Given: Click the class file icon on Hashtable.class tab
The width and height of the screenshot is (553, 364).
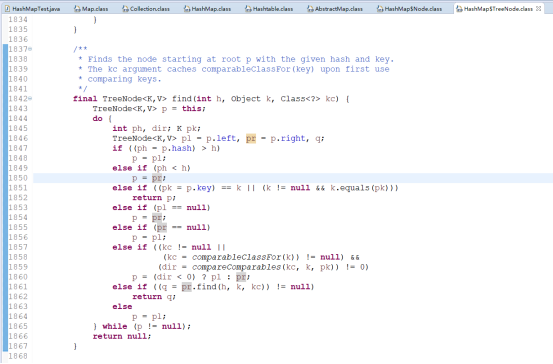Looking at the screenshot, I should click(248, 9).
